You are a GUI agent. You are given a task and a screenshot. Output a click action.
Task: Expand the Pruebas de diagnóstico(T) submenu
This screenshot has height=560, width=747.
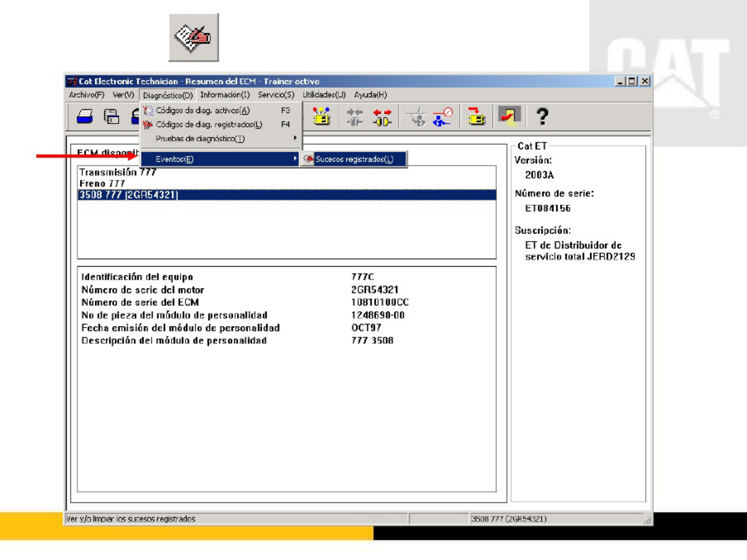(x=221, y=138)
